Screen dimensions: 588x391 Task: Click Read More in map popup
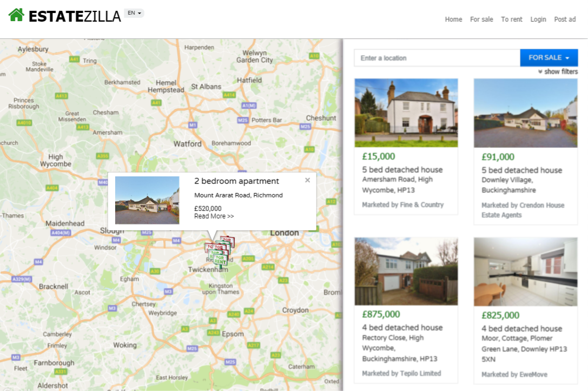[x=214, y=216]
